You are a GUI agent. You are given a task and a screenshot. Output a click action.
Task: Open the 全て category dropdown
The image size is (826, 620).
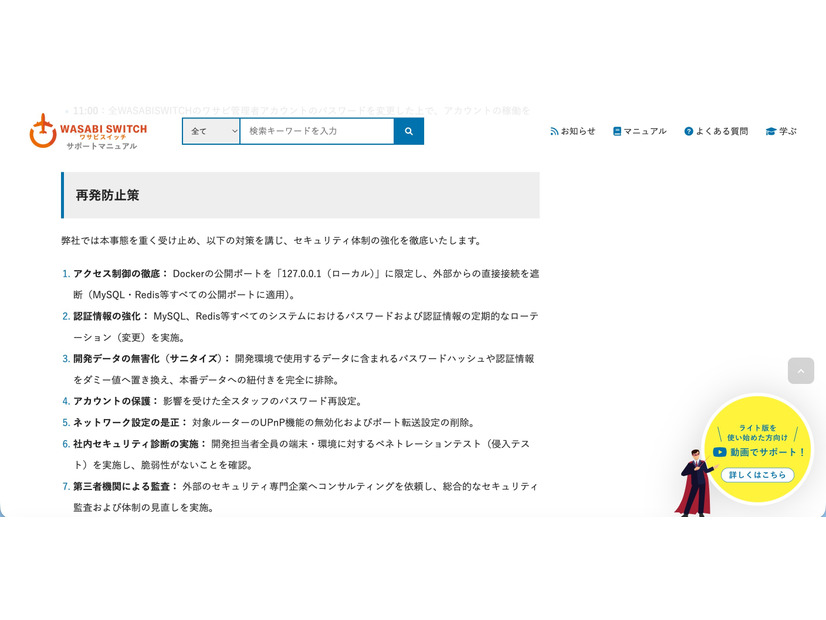tap(211, 131)
